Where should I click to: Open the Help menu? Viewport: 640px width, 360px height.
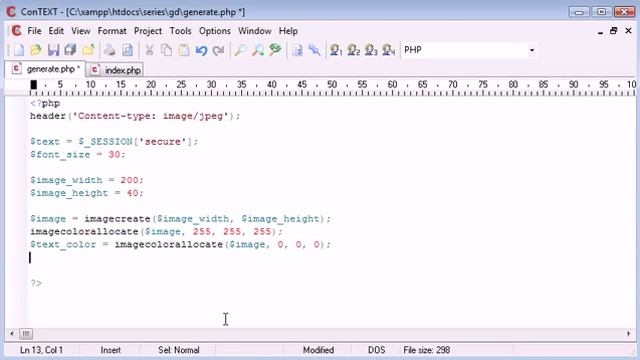tap(288, 31)
